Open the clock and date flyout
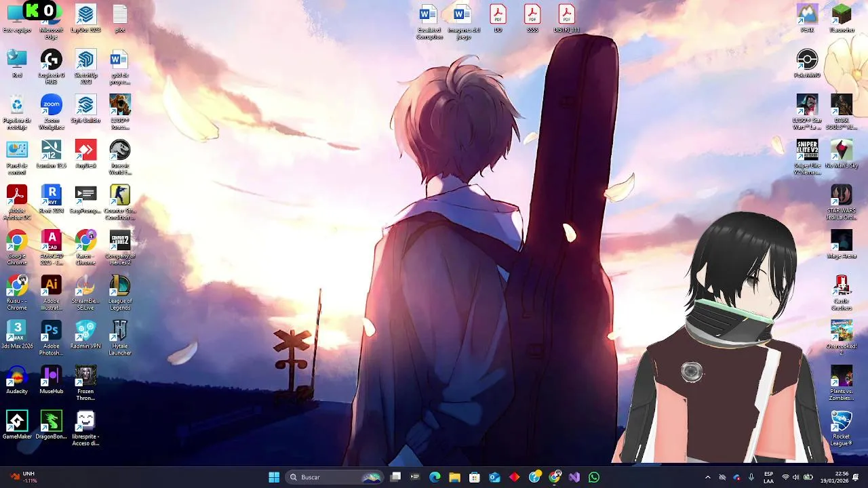The height and width of the screenshot is (488, 868). [x=835, y=477]
